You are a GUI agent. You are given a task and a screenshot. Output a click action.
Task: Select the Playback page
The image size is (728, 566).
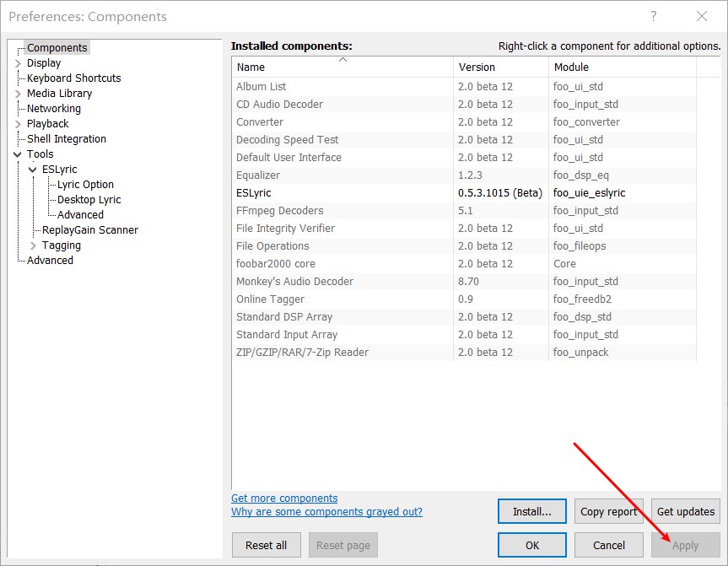(x=48, y=124)
